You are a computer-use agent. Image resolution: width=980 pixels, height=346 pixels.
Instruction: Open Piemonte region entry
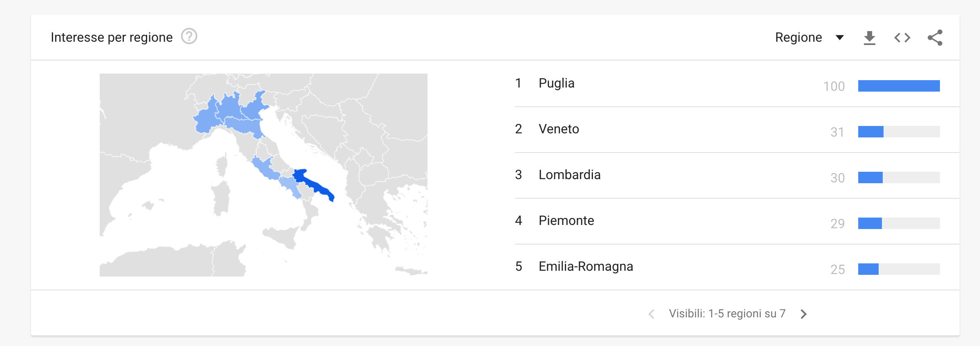[566, 220]
